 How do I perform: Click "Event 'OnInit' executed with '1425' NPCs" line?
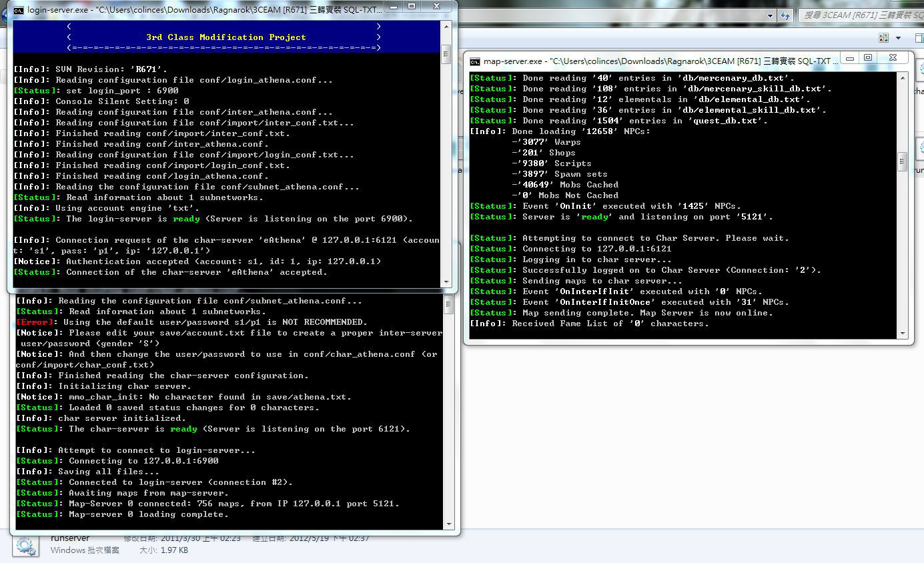606,206
